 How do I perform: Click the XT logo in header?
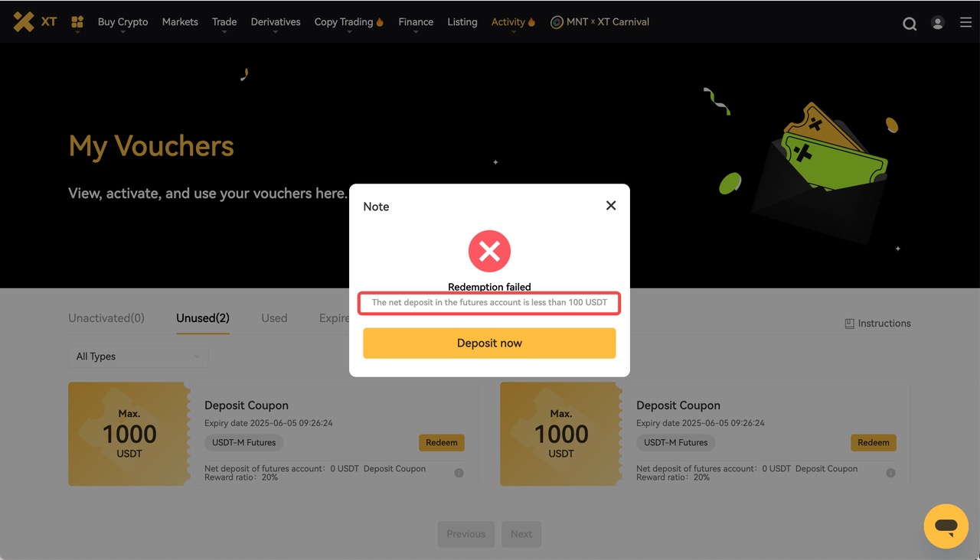[x=35, y=22]
